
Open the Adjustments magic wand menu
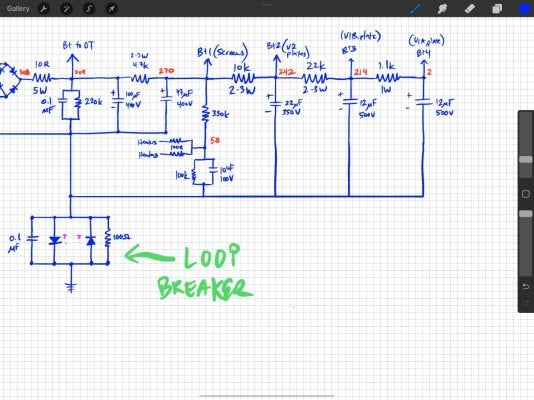click(66, 9)
